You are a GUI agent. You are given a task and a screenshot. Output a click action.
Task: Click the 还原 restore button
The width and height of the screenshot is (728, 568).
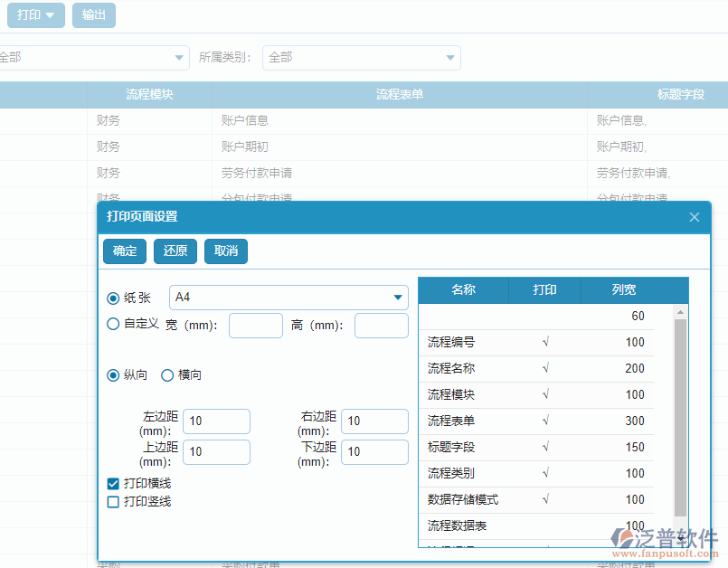pyautogui.click(x=175, y=251)
